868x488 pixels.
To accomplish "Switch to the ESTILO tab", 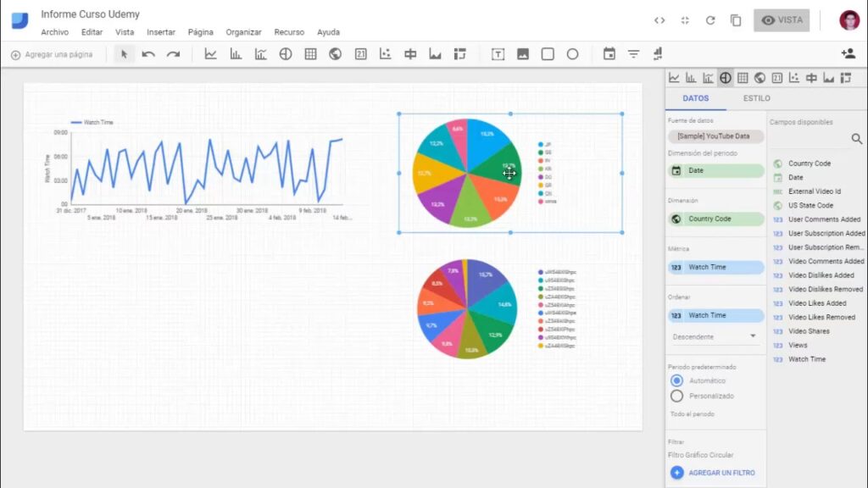I will point(756,98).
